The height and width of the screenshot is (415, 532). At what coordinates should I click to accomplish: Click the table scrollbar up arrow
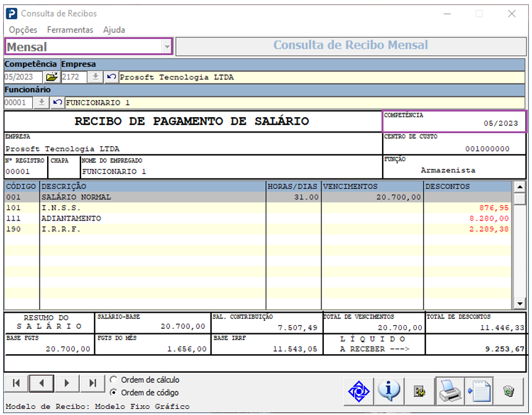coord(520,186)
